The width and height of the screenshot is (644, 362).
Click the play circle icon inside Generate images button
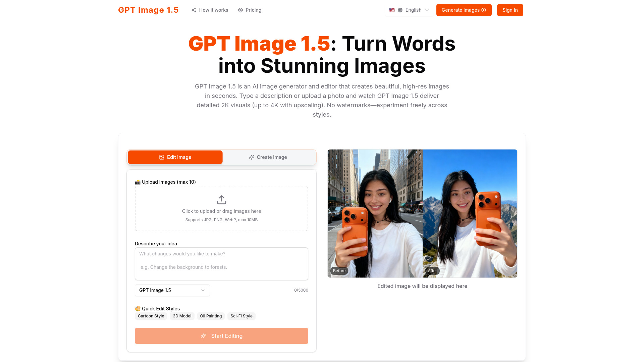click(x=484, y=10)
